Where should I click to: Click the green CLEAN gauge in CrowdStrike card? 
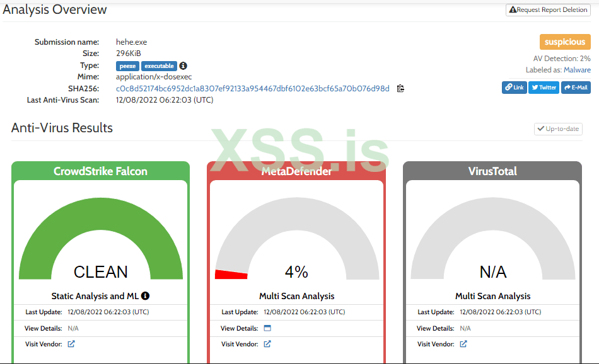[x=100, y=213]
